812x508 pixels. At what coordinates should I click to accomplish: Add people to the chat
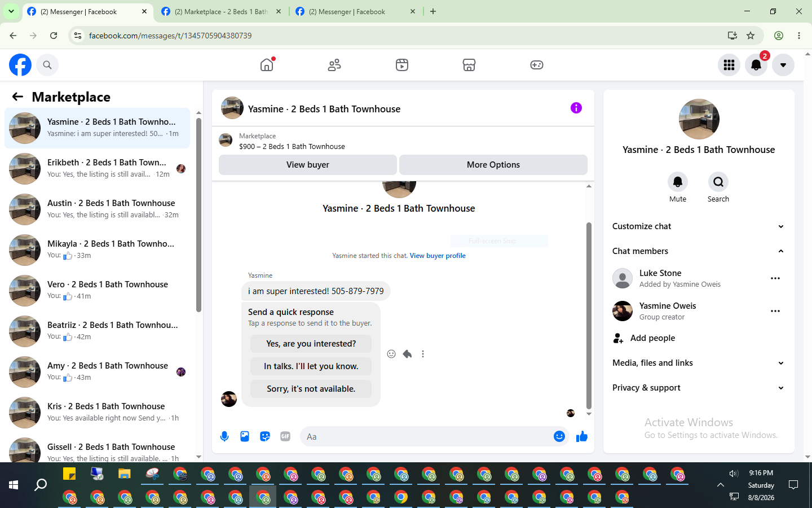pos(699,338)
